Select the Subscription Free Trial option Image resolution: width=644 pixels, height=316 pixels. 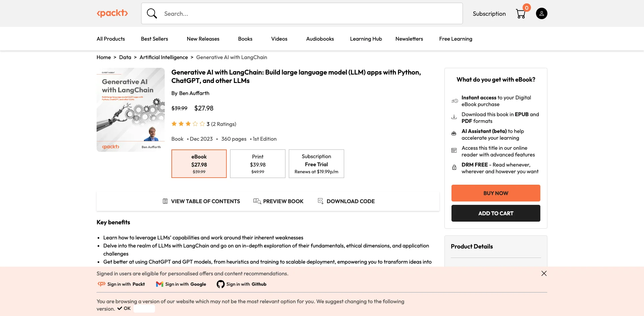[x=316, y=164]
